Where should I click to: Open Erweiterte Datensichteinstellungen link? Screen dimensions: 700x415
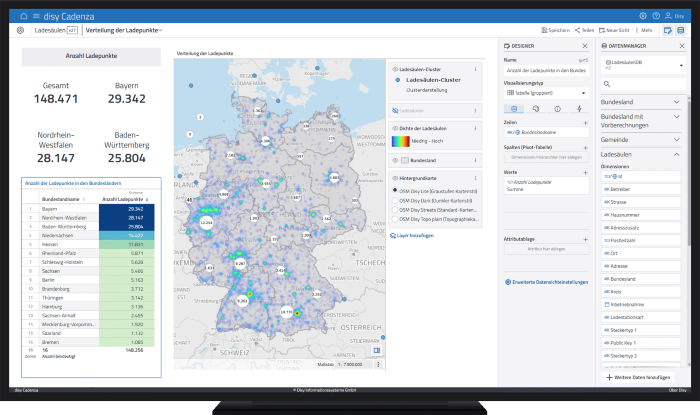point(546,282)
